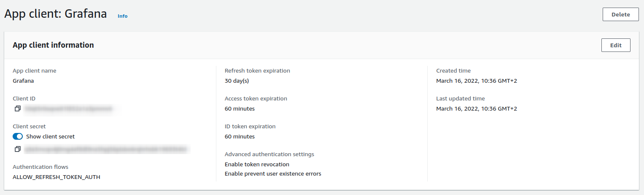Select the ID token expiration label
The image size is (644, 195).
point(250,126)
